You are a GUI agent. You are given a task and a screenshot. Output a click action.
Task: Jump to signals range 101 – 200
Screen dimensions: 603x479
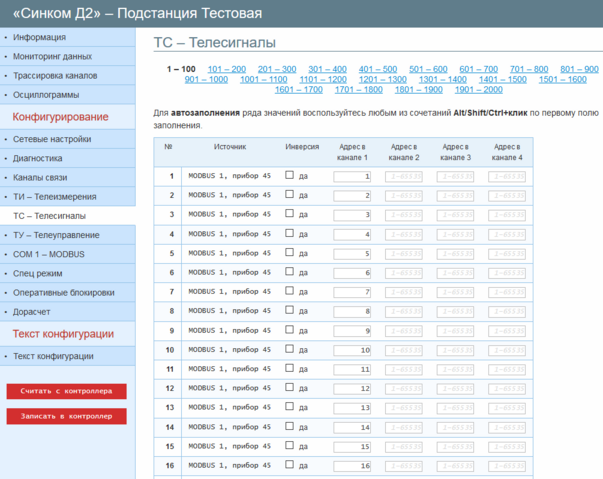click(x=226, y=69)
